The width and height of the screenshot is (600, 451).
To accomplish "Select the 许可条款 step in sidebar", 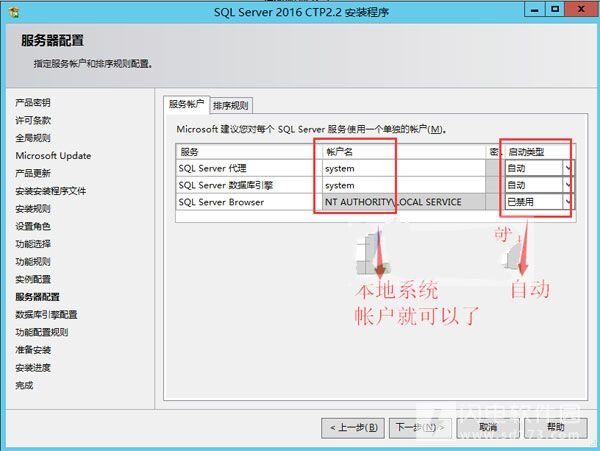I will (33, 120).
